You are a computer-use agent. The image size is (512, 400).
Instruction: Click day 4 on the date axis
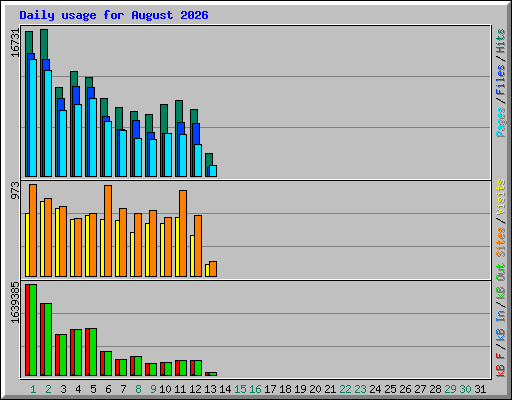tap(78, 389)
